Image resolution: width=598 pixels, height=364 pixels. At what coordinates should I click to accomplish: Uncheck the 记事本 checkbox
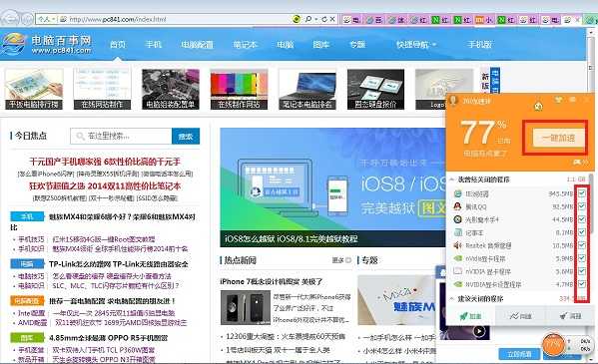pos(582,232)
